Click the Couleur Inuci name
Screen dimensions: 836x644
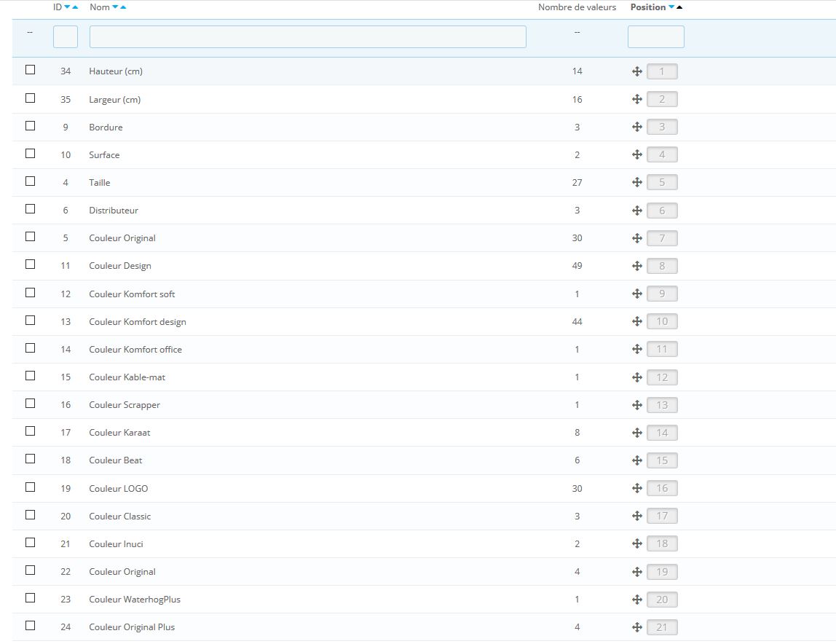click(117, 544)
